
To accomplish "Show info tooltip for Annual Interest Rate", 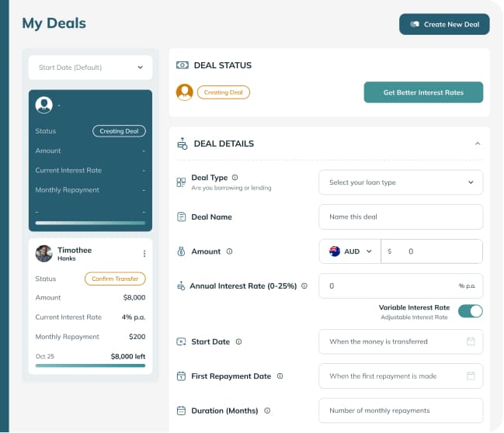I will coord(304,286).
